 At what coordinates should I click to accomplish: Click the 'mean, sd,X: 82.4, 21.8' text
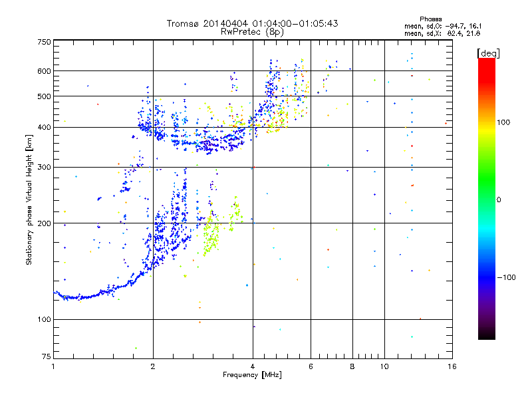(x=442, y=33)
